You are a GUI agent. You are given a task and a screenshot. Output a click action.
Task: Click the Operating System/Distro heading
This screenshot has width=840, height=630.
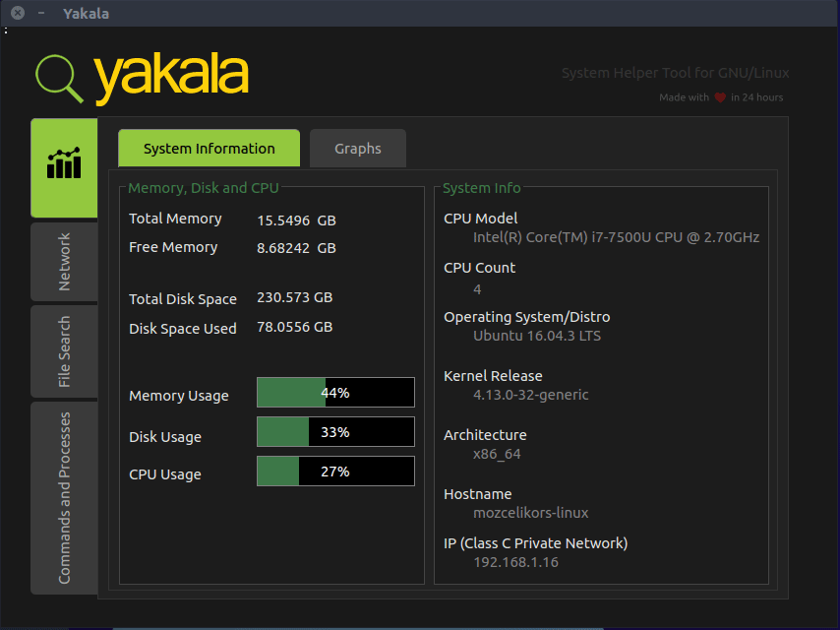pyautogui.click(x=526, y=317)
